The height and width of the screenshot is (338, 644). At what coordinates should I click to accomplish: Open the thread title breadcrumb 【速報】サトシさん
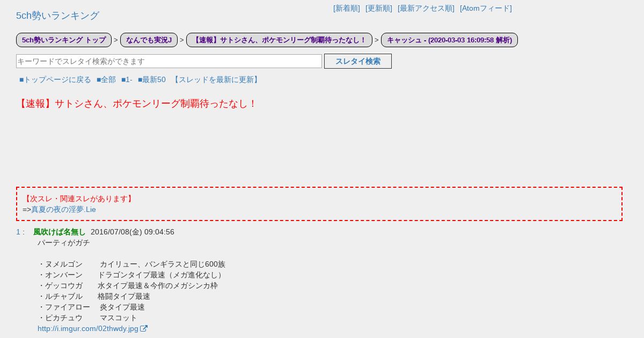tap(279, 40)
